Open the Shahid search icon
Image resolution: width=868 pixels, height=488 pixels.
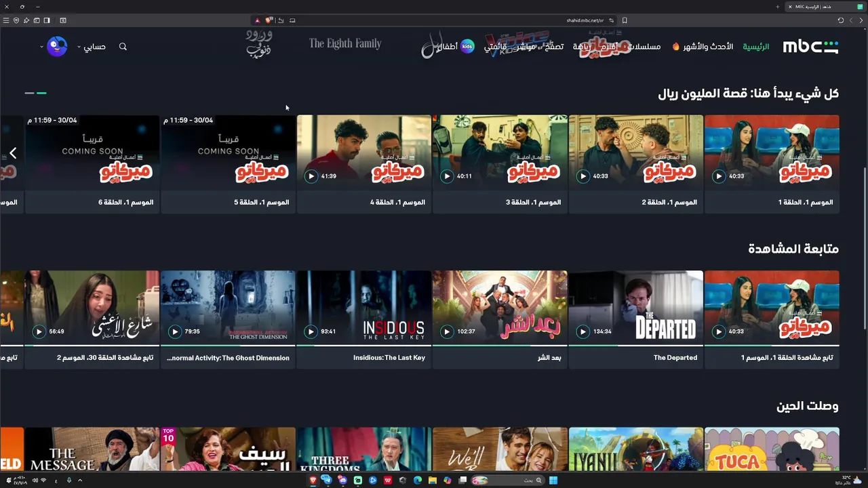[123, 47]
